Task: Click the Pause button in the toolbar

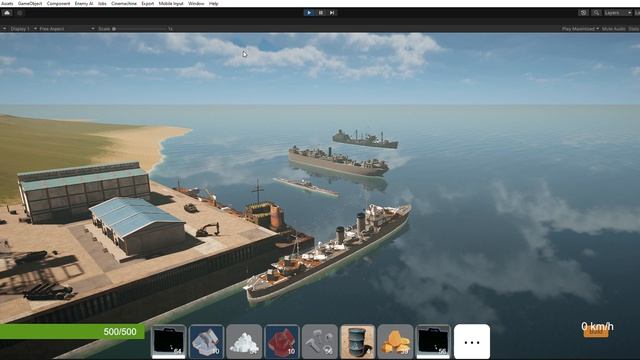Action: (321, 13)
